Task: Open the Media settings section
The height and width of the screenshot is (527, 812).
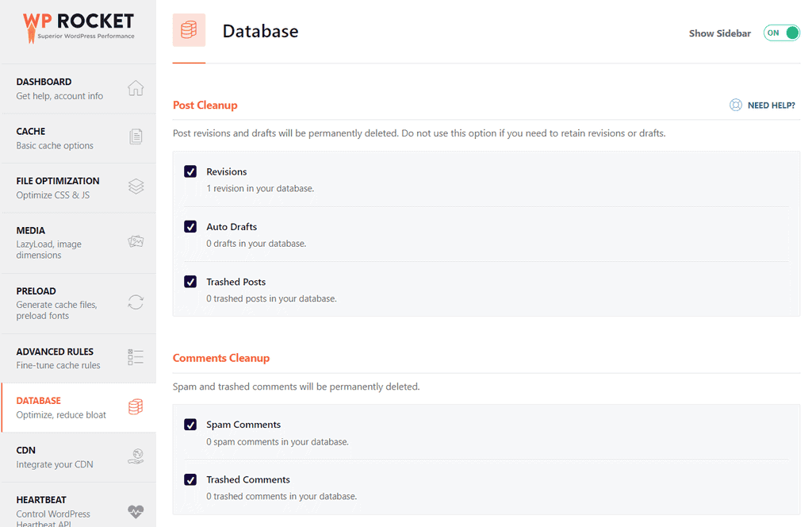Action: (79, 243)
